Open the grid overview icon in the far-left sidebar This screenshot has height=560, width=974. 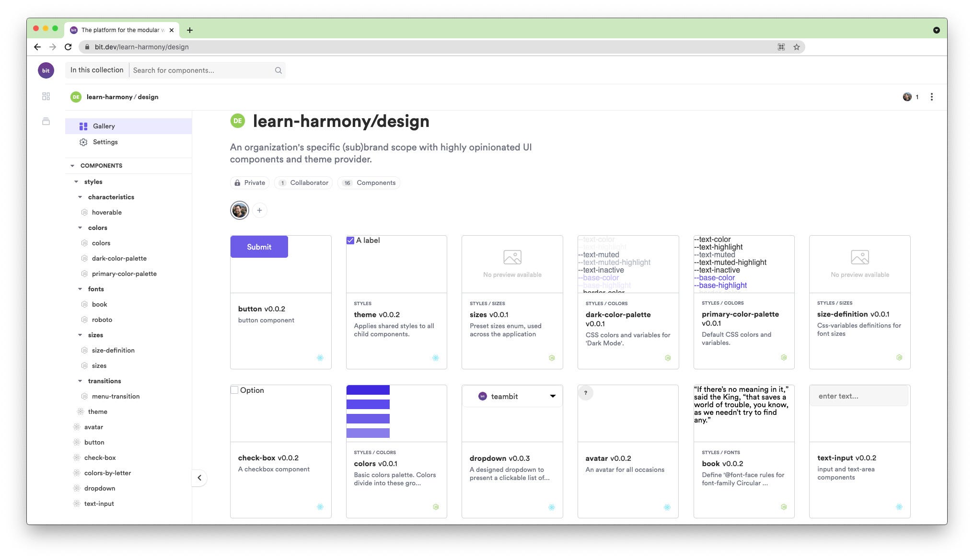[46, 96]
